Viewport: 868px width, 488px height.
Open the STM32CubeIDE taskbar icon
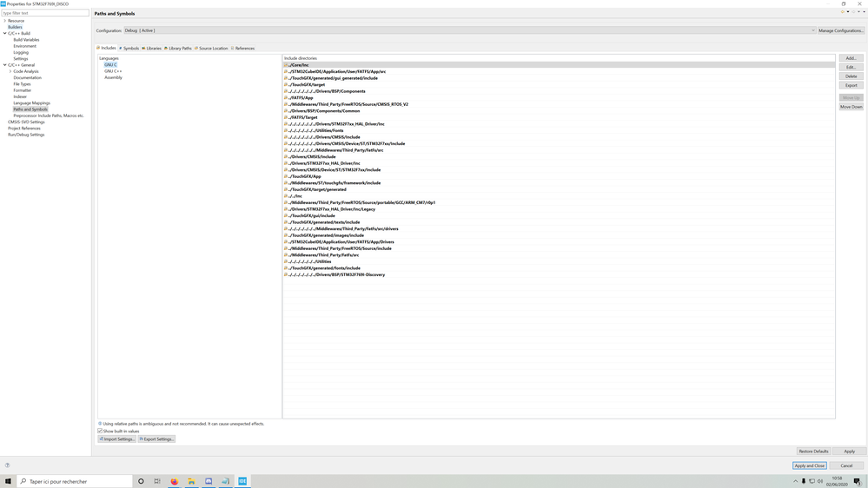[242, 481]
